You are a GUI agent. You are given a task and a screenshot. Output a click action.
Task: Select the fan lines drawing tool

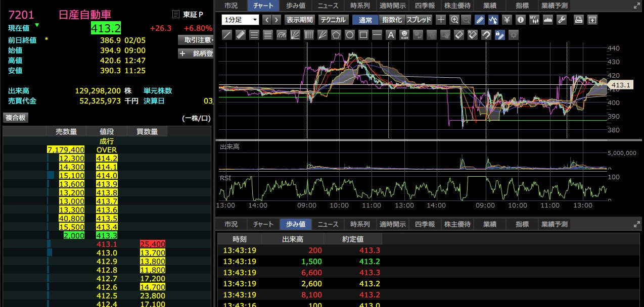click(295, 35)
